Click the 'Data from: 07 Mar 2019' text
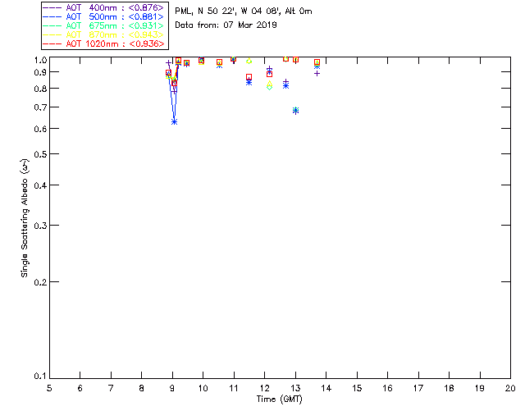The height and width of the screenshot is (420, 525). point(226,25)
